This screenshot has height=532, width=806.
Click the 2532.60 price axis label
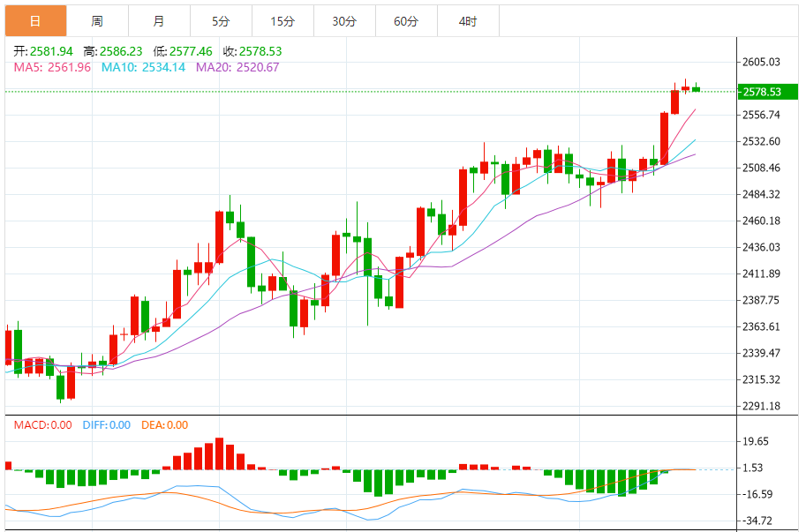(761, 141)
